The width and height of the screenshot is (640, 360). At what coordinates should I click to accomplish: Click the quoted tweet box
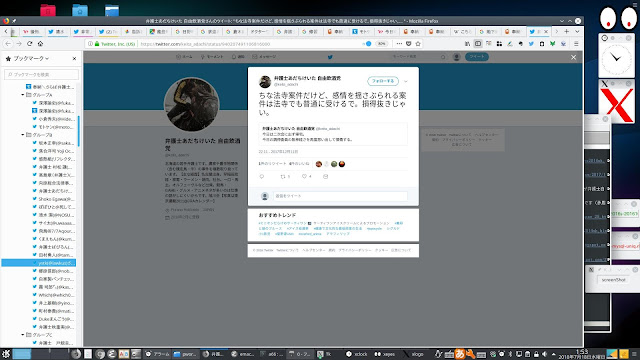pyautogui.click(x=333, y=134)
